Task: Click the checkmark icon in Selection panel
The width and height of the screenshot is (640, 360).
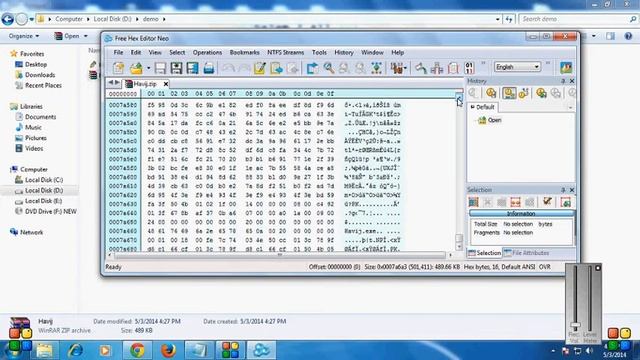Action: (547, 202)
